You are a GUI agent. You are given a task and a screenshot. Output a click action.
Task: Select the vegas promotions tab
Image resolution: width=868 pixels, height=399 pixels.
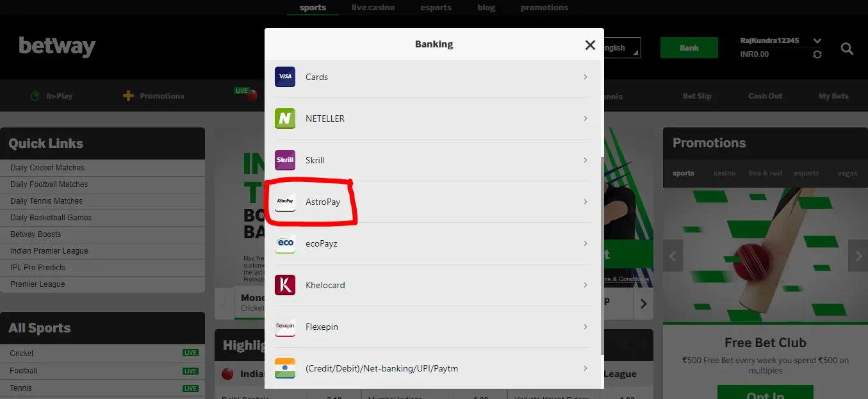click(848, 174)
